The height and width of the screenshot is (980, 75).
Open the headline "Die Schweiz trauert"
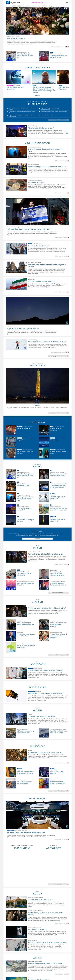click(16, 38)
